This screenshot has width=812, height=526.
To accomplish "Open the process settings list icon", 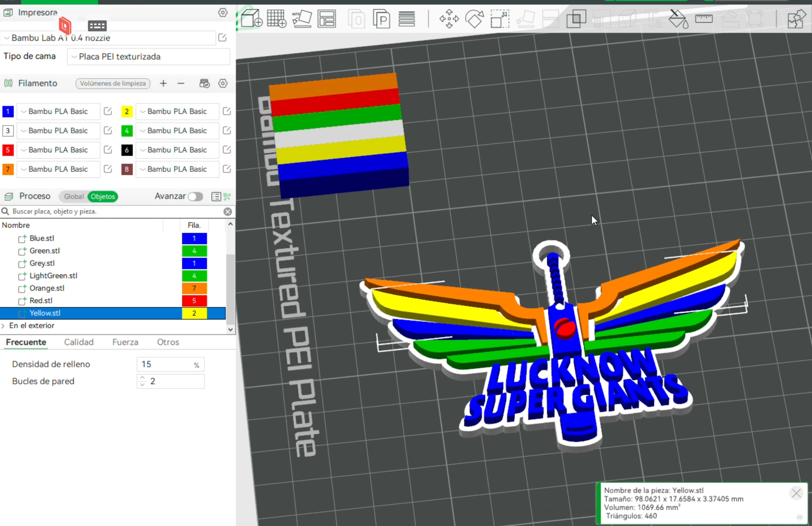I will tap(216, 196).
